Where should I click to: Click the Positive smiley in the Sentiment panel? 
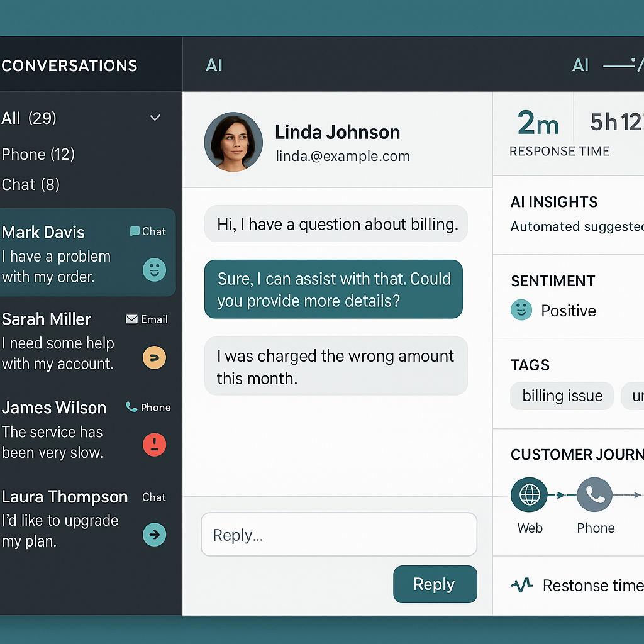[x=521, y=310]
